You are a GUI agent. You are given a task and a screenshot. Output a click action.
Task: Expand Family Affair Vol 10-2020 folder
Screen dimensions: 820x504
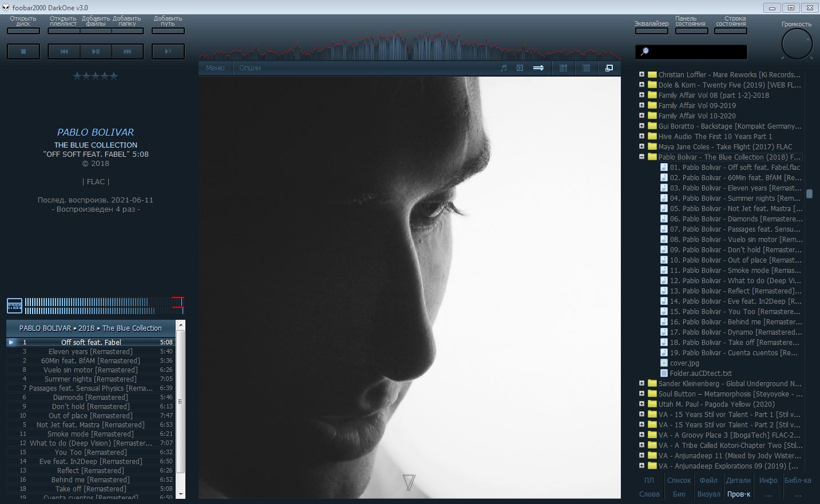tap(641, 116)
